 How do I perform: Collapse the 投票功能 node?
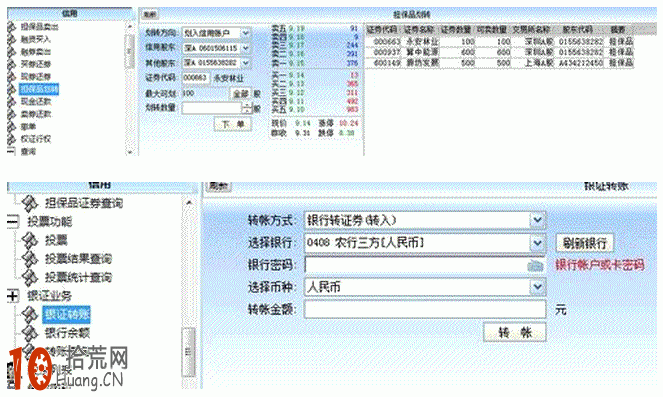[x=13, y=222]
